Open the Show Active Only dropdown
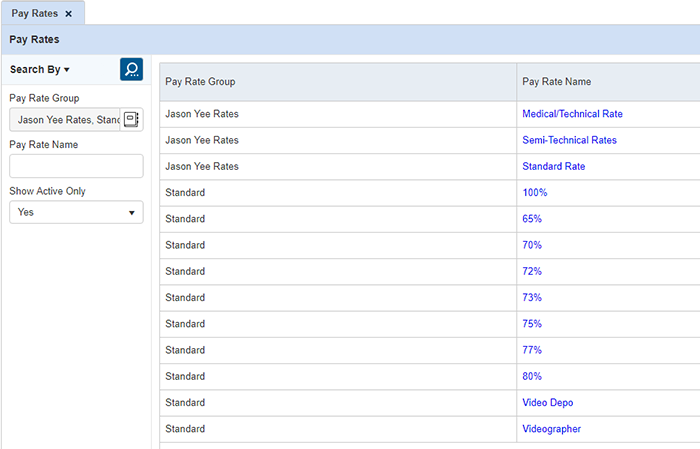This screenshot has width=700, height=449. (x=76, y=212)
